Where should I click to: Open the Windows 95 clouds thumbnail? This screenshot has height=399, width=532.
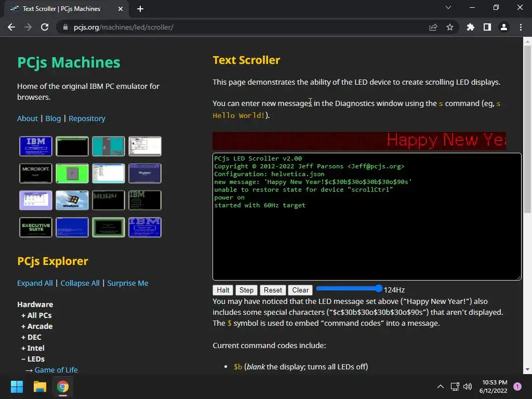point(72,200)
